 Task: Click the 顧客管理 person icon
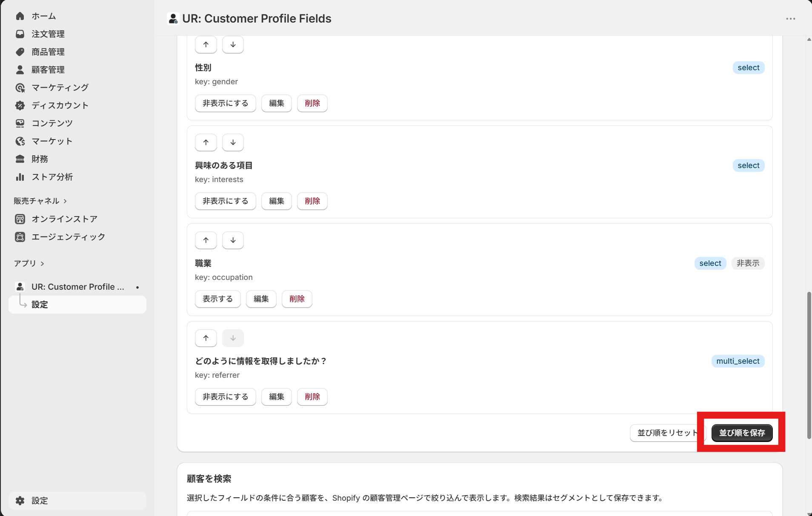(20, 70)
